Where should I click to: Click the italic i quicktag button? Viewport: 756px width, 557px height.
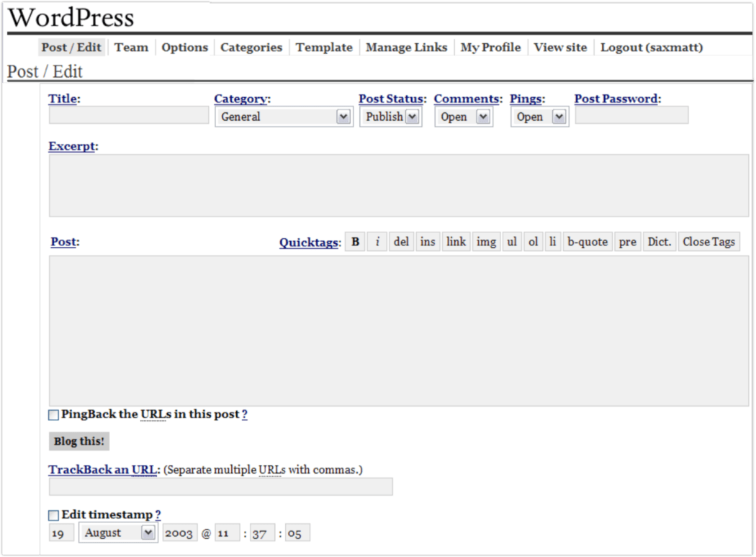click(377, 242)
